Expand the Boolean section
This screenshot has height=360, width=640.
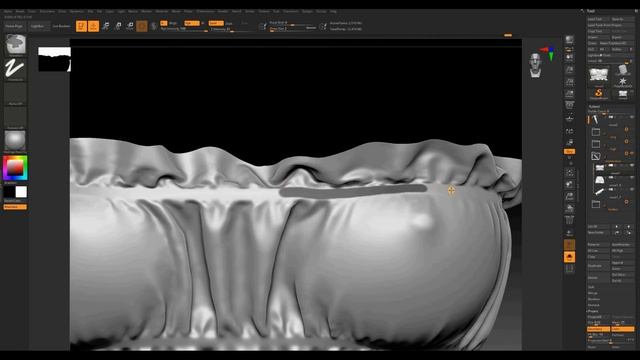click(594, 299)
